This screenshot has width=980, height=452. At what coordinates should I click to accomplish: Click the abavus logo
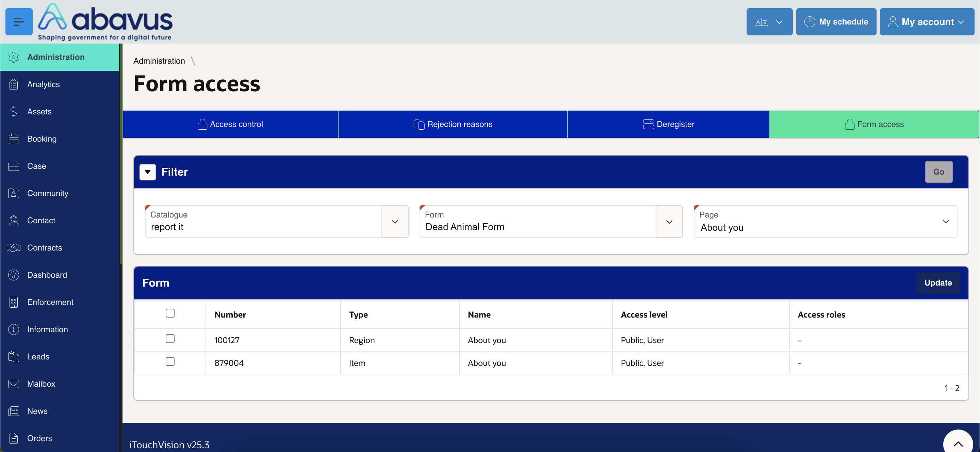[105, 22]
